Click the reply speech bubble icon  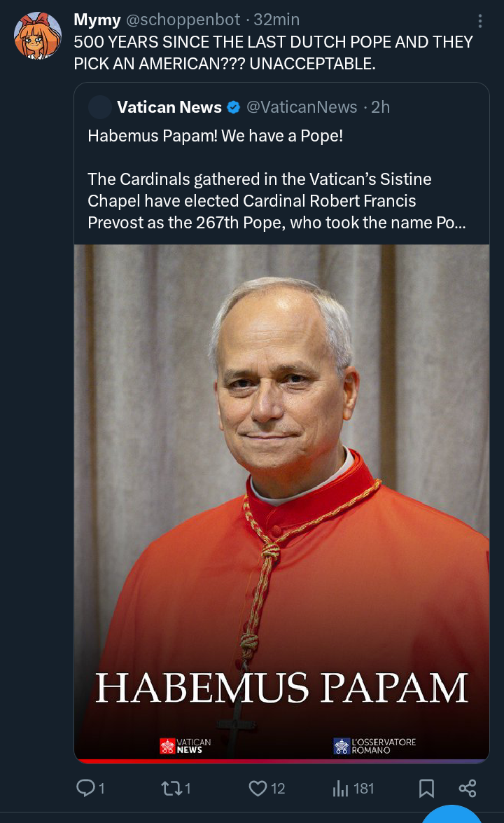tap(85, 788)
